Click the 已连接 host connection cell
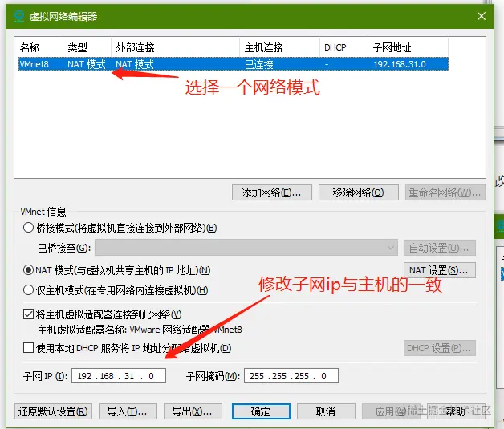The image size is (504, 429). tap(258, 64)
